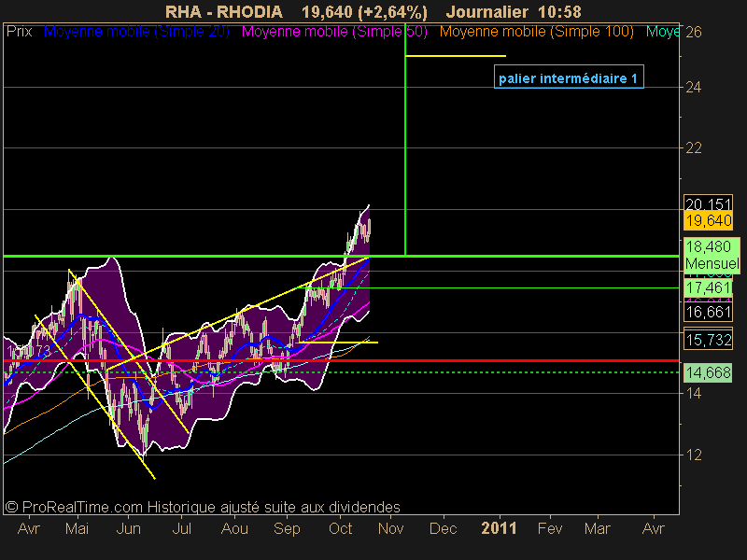Image resolution: width=747 pixels, height=560 pixels.
Task: Click the "Sep" date axis label
Action: [287, 528]
